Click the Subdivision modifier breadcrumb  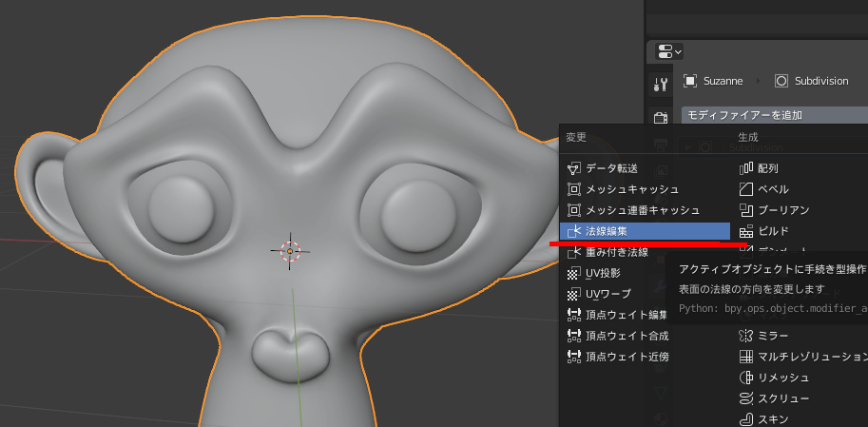[812, 81]
